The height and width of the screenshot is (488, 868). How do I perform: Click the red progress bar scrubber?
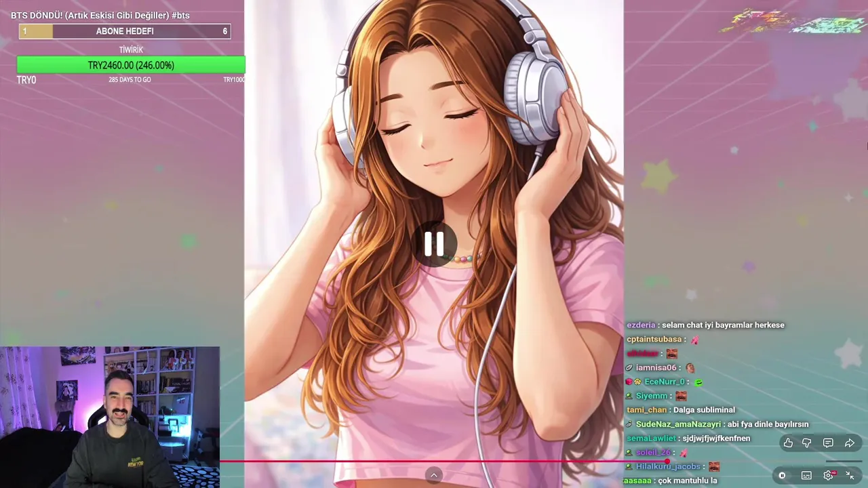tap(667, 462)
